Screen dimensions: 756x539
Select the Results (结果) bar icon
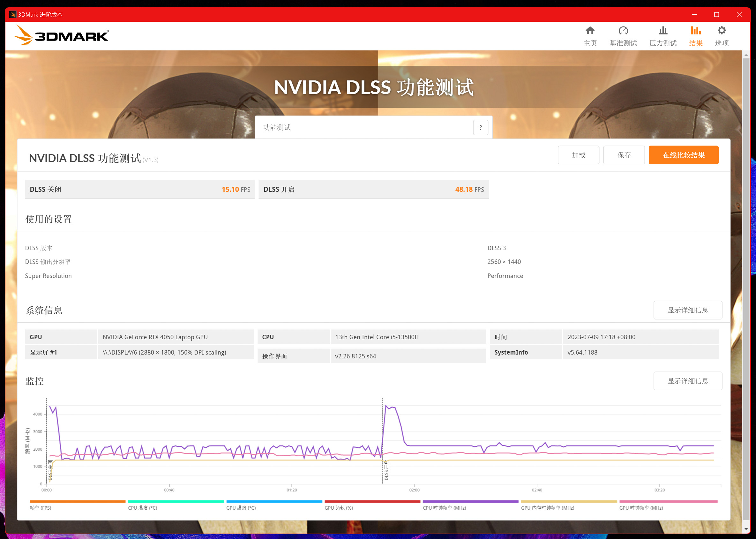(x=696, y=31)
